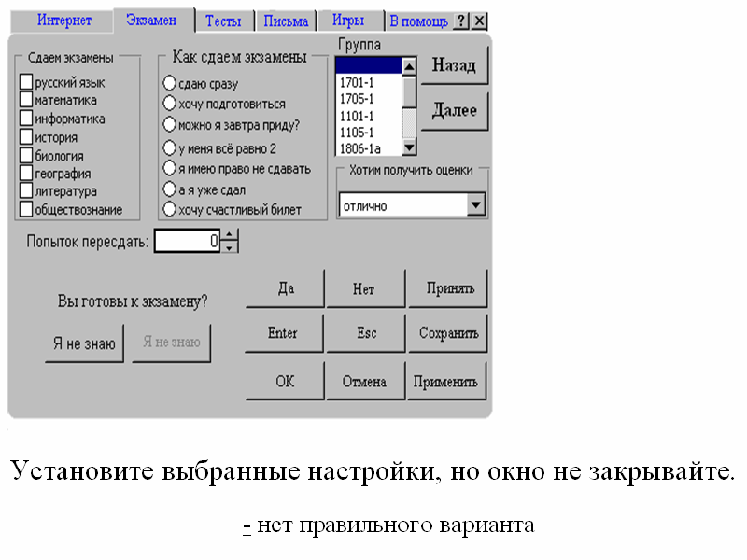The image size is (747, 560).
Task: Click the отлично combo box field
Action: click(x=412, y=205)
